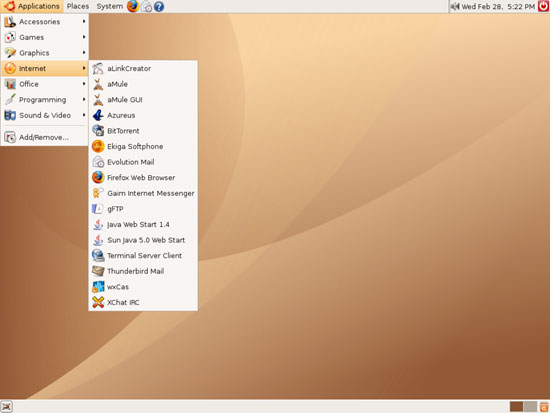Open the System menu
Viewport: 550px width, 413px height.
coord(109,6)
